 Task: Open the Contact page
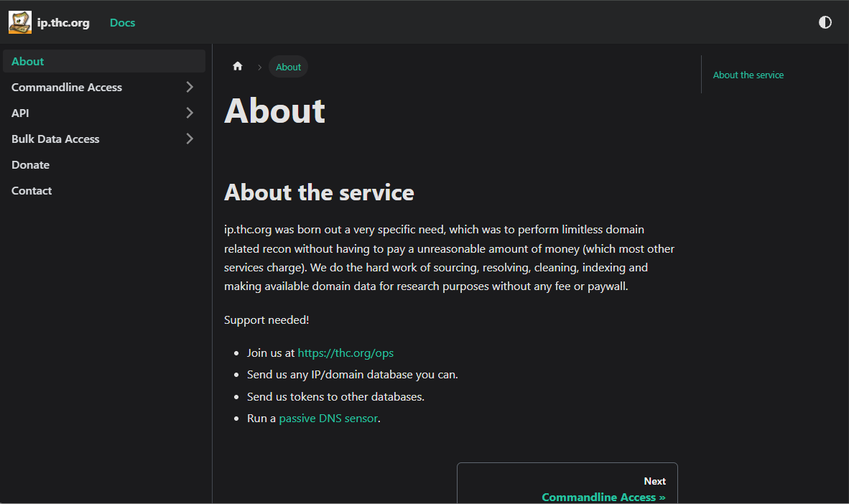pyautogui.click(x=32, y=190)
